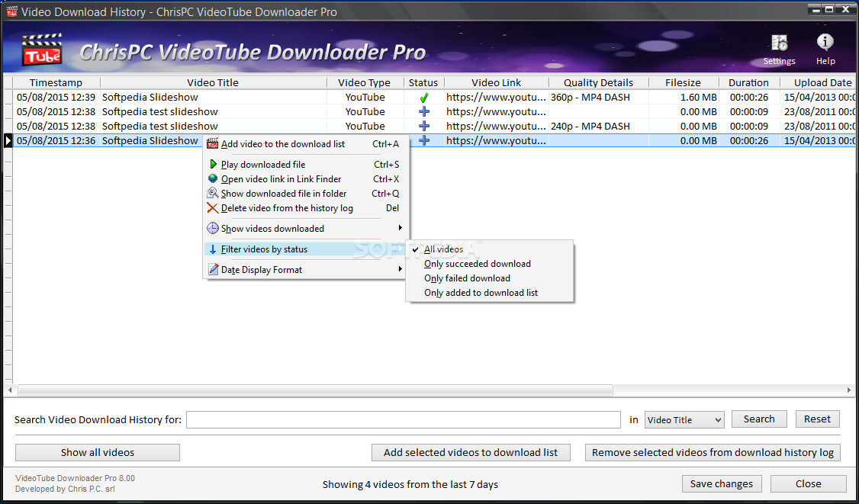This screenshot has width=859, height=504.
Task: Click the Reset button
Action: [x=817, y=419]
